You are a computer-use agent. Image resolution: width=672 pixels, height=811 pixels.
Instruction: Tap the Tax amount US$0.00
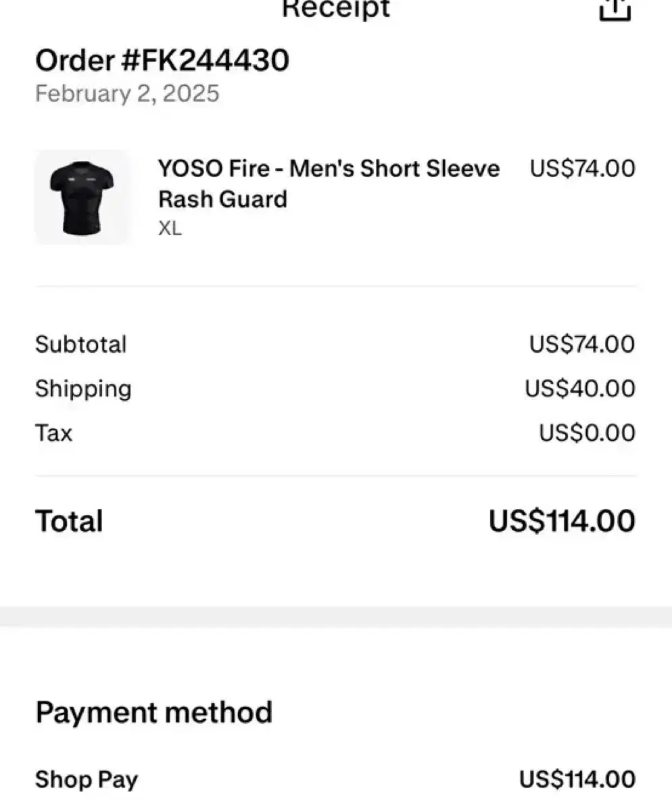[x=587, y=433]
